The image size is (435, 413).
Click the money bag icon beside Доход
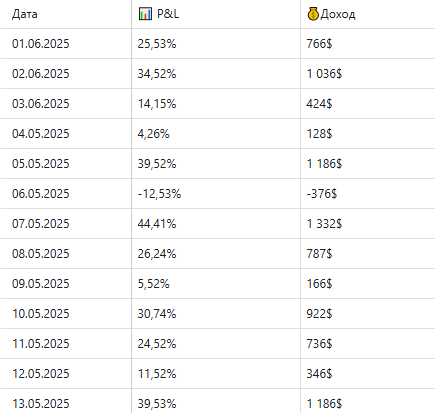coord(313,14)
